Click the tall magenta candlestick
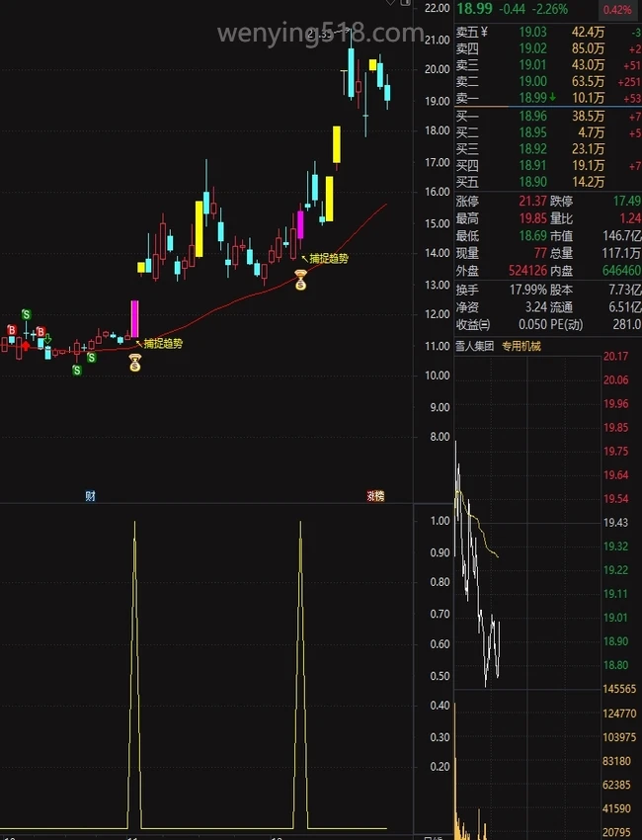The width and height of the screenshot is (642, 840). click(x=135, y=318)
